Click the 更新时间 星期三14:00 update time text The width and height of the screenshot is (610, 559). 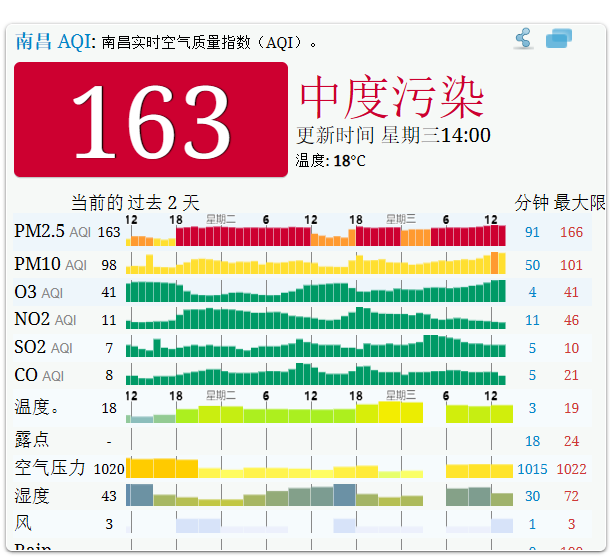[393, 135]
